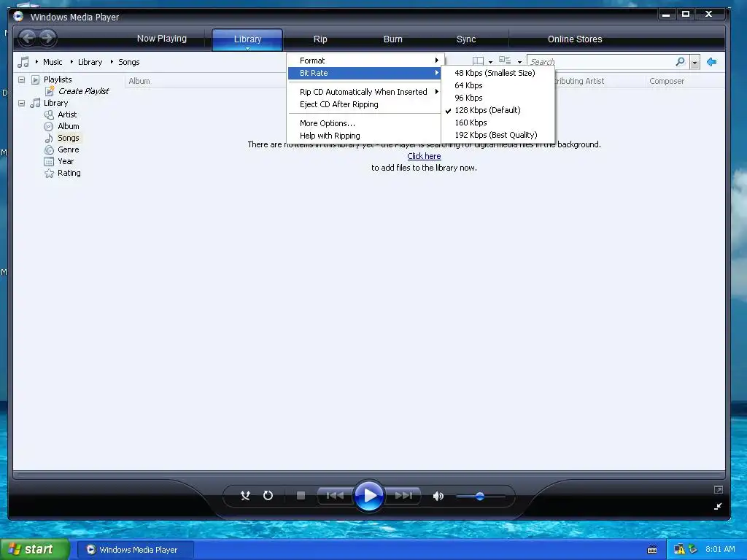Expand the Library breadcrumb arrow before Songs
This screenshot has width=747, height=560.
pyautogui.click(x=112, y=61)
